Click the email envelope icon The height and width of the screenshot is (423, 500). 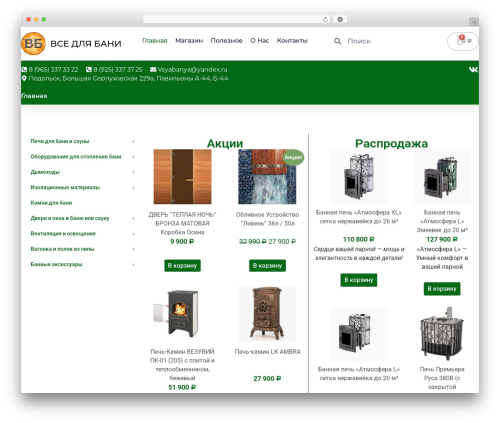(x=153, y=69)
